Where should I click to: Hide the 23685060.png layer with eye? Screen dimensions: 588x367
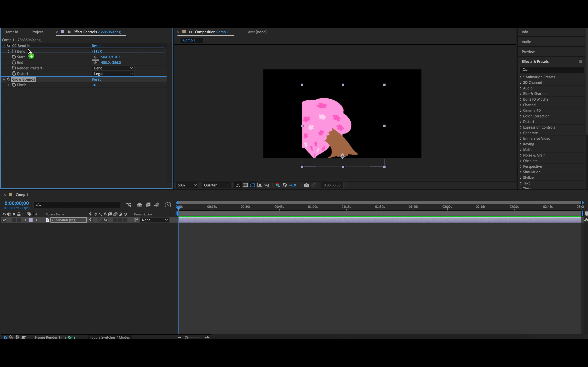pos(4,220)
